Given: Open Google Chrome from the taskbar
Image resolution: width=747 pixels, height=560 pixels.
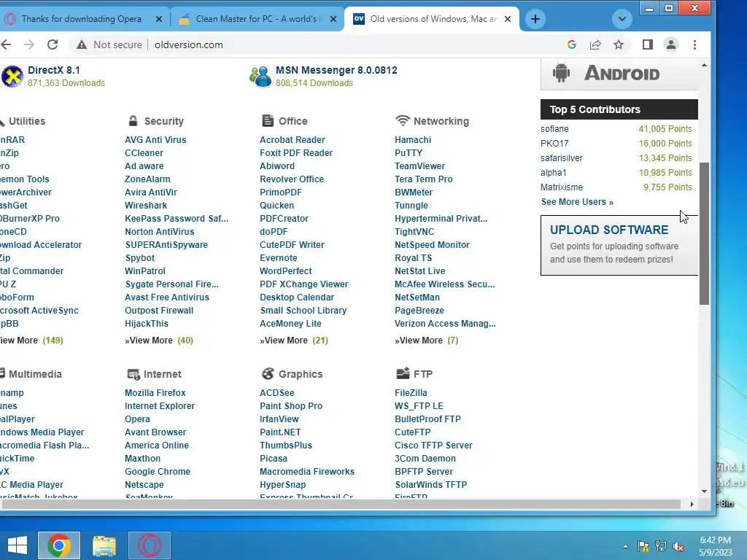Looking at the screenshot, I should pos(59,545).
